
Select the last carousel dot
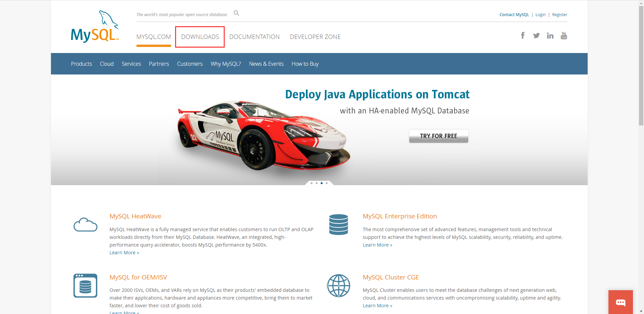(327, 183)
